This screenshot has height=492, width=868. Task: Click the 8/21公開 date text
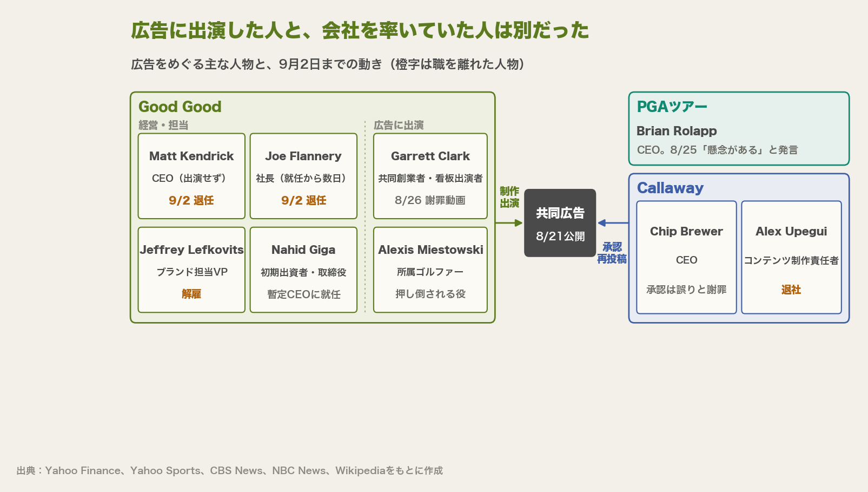[x=560, y=236]
